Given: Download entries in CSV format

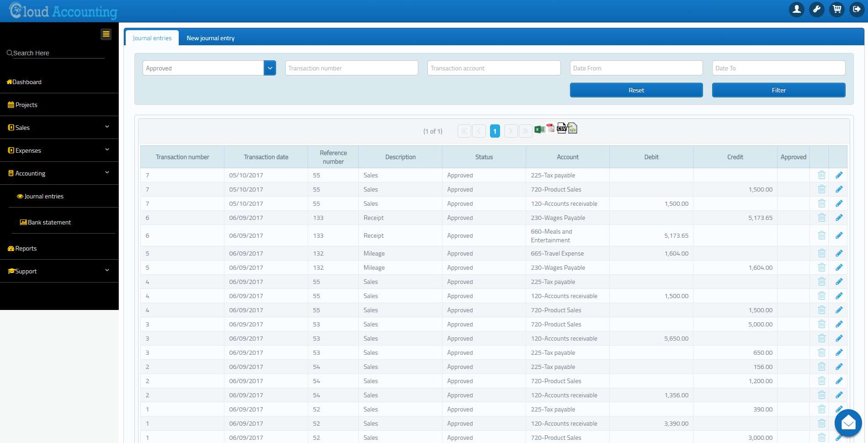Looking at the screenshot, I should (562, 128).
